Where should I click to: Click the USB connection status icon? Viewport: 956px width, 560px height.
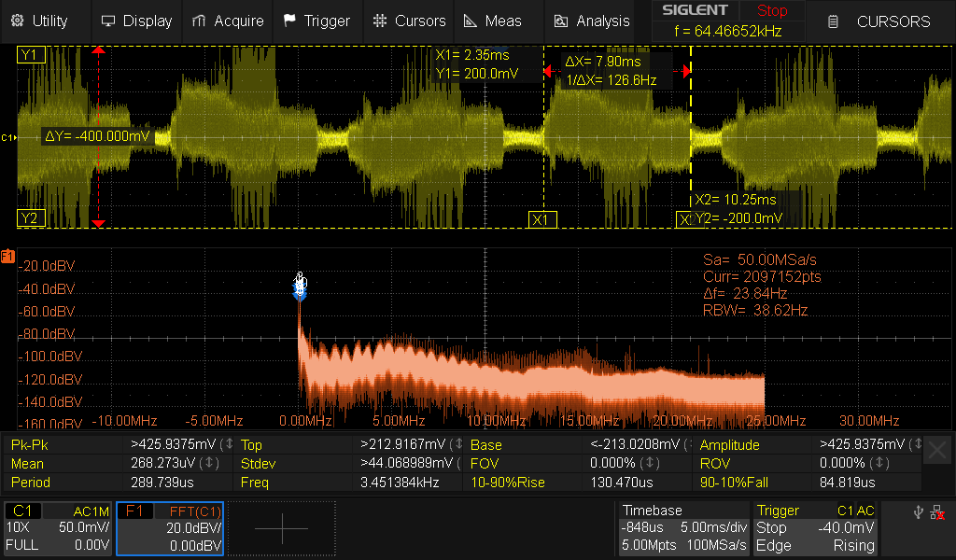point(919,512)
